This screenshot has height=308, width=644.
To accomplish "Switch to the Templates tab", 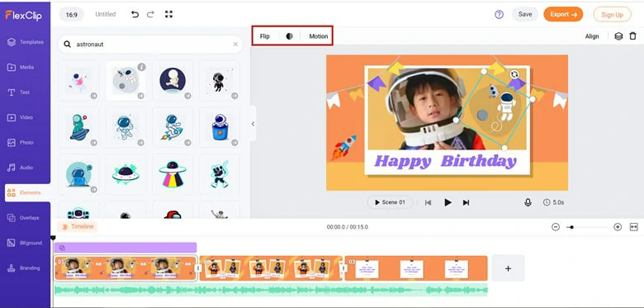I will point(26,42).
